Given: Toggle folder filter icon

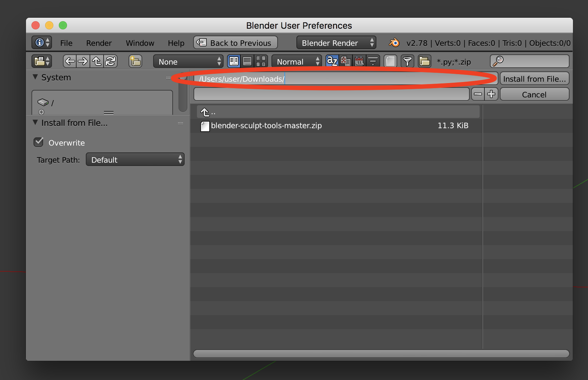Looking at the screenshot, I should point(424,61).
